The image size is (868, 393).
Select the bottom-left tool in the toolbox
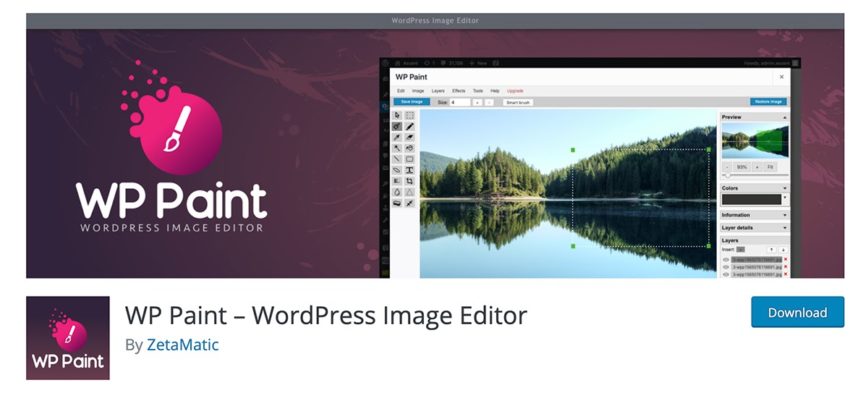coord(397,203)
